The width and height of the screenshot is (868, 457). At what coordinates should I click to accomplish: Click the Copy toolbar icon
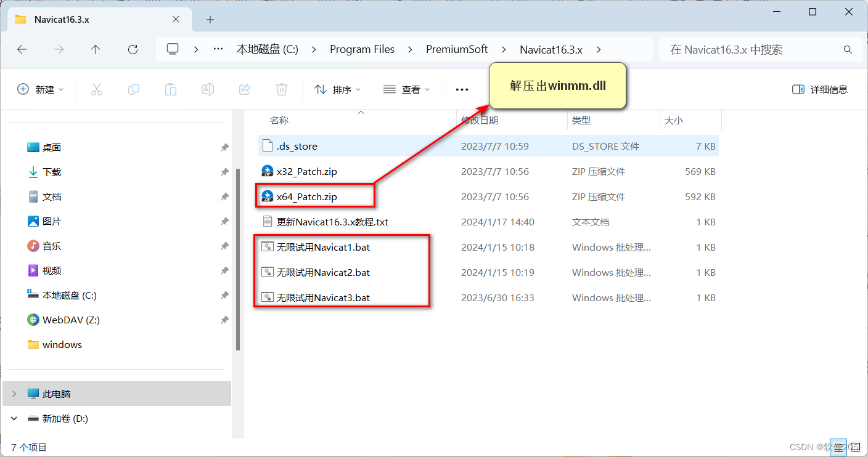tap(134, 89)
